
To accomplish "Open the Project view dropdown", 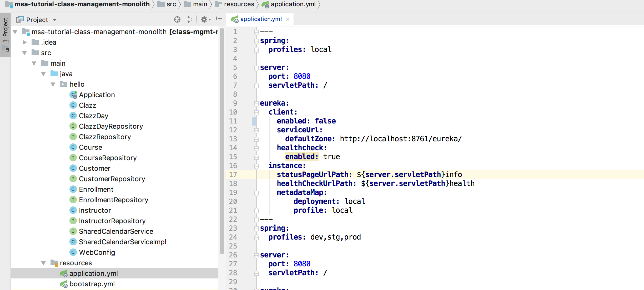I will pyautogui.click(x=55, y=20).
